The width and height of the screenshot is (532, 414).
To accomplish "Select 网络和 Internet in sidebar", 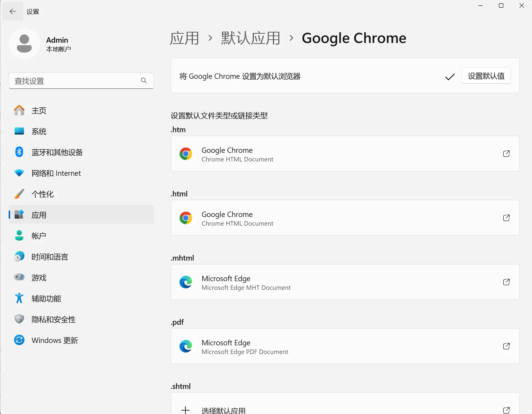I will click(x=56, y=173).
